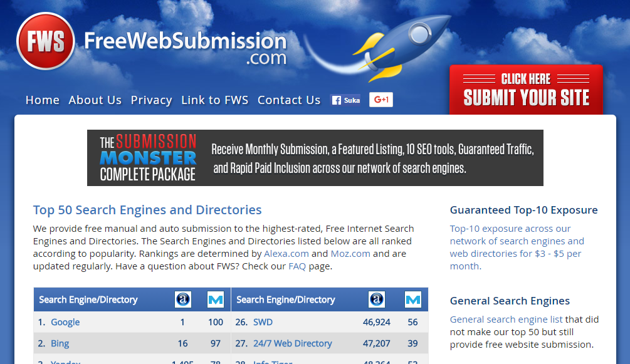Click SWD's Moz score 56
This screenshot has height=364, width=630.
coord(412,322)
